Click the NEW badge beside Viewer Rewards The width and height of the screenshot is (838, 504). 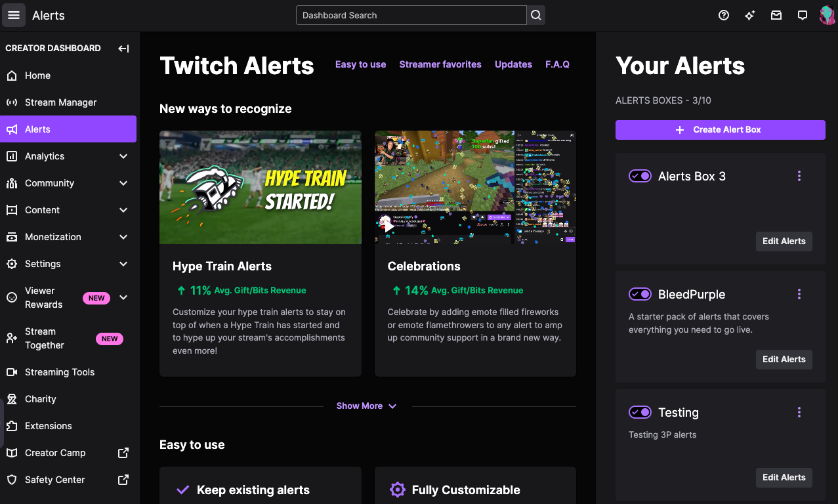click(96, 298)
